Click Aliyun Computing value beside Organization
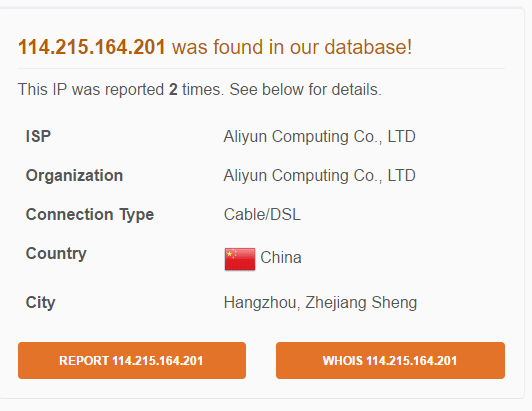The height and width of the screenshot is (411, 532). [x=319, y=176]
